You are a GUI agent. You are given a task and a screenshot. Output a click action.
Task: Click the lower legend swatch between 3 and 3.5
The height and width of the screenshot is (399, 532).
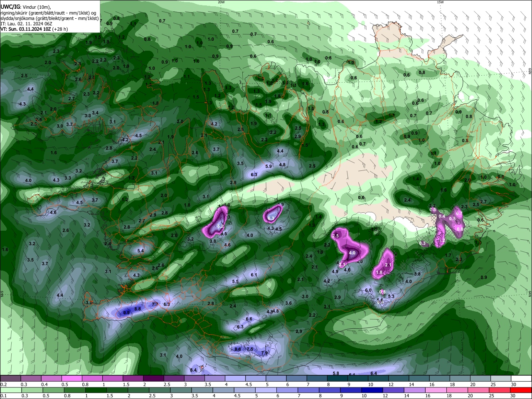(x=180, y=390)
